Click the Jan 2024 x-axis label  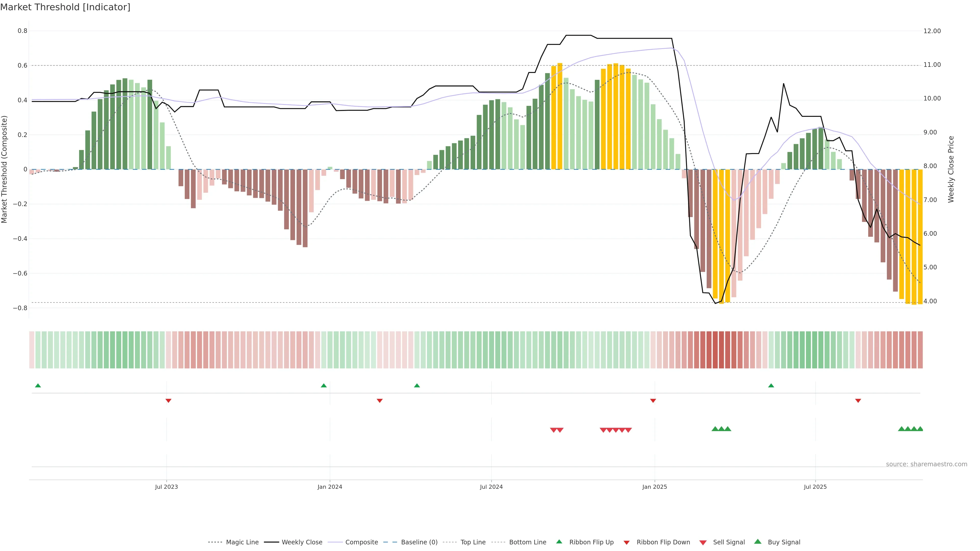[x=330, y=487]
